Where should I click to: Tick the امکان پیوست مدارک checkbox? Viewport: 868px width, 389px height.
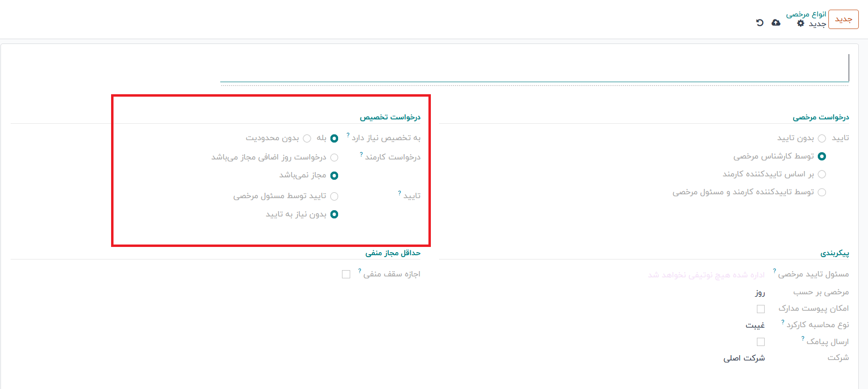click(x=761, y=309)
